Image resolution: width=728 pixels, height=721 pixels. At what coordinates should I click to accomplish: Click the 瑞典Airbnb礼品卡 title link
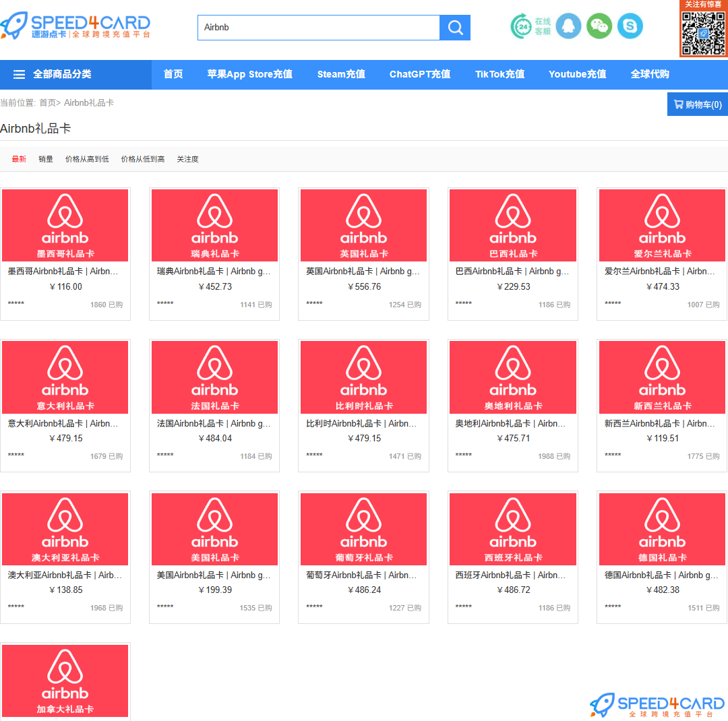[x=214, y=271]
